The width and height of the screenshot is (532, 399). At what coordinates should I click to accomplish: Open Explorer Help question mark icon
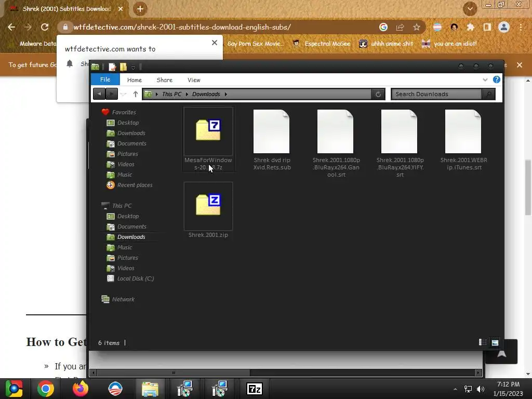(x=496, y=79)
